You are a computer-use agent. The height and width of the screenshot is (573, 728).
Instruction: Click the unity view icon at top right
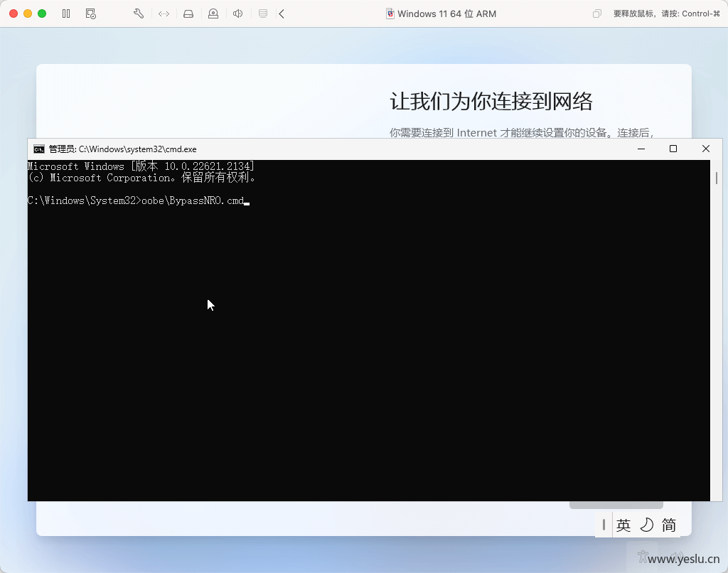click(597, 14)
